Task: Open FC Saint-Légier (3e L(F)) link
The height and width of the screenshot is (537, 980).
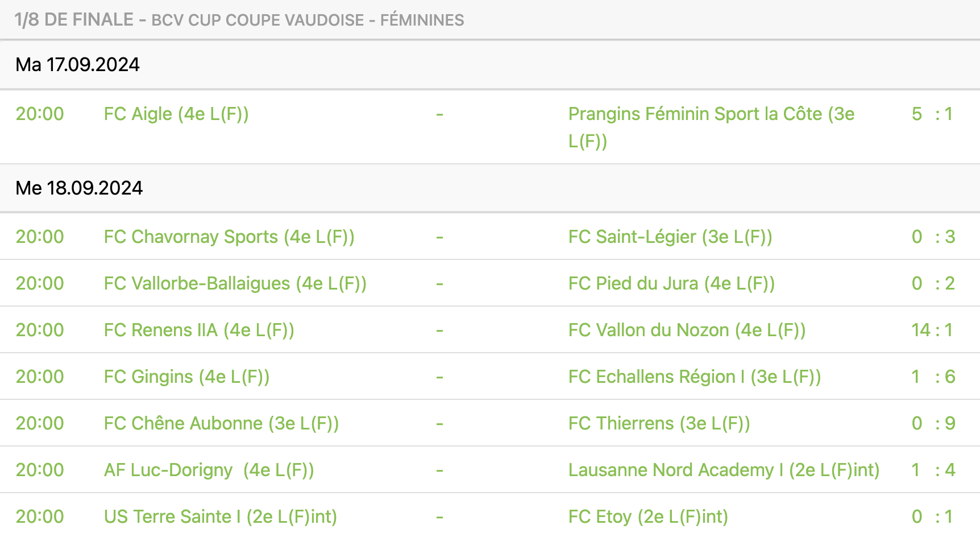Action: point(670,237)
